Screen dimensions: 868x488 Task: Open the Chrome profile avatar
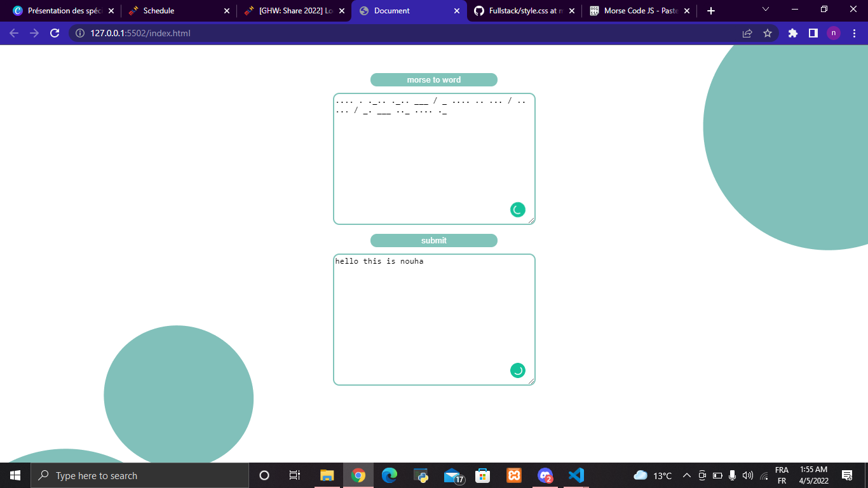click(834, 33)
